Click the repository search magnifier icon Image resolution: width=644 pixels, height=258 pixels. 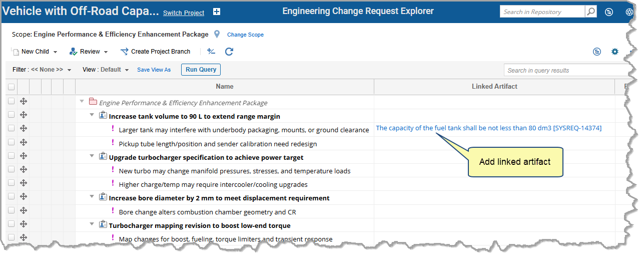click(x=591, y=12)
